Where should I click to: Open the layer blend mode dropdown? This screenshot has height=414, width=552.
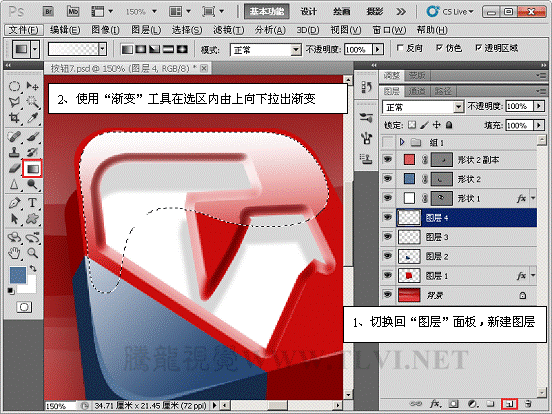click(x=458, y=106)
